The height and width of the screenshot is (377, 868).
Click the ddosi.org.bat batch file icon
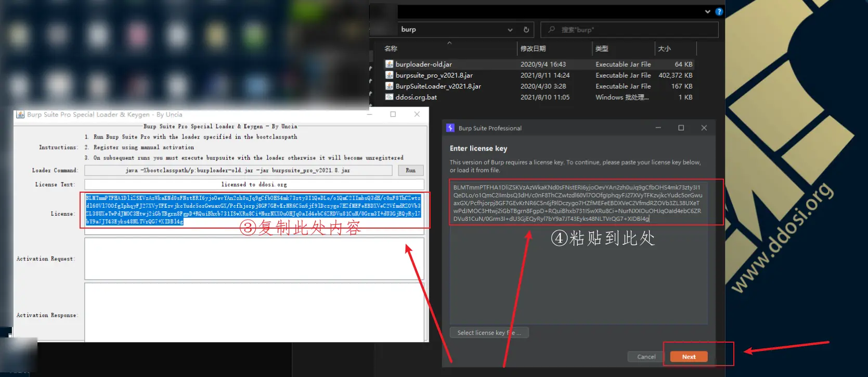coord(389,97)
